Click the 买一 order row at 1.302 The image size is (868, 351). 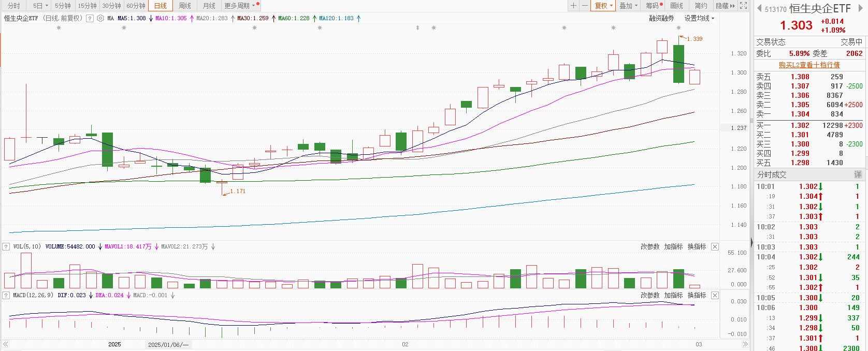809,125
